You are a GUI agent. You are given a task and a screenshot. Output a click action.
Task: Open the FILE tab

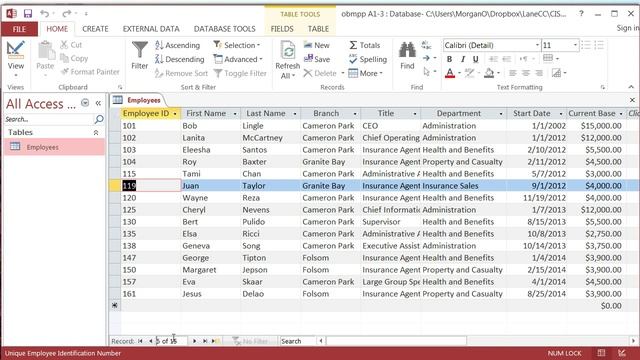point(19,29)
